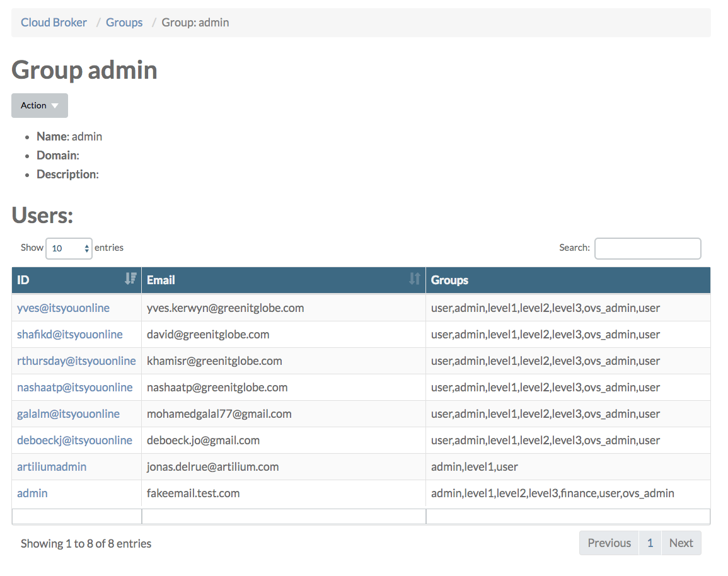Click the fakeemail.test.com email cell
Image resolution: width=728 pixels, height=576 pixels.
[193, 493]
